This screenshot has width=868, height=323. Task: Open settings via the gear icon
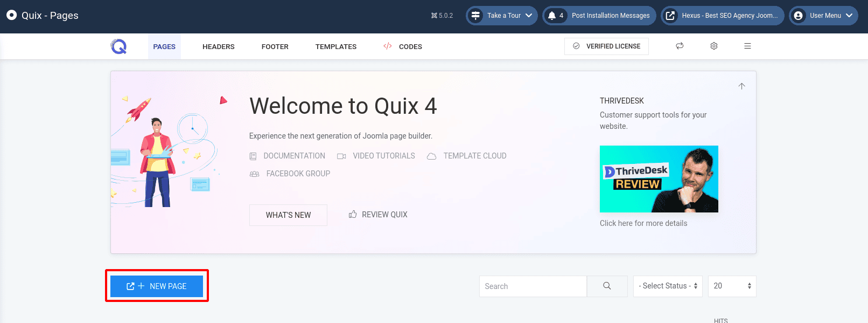point(714,46)
